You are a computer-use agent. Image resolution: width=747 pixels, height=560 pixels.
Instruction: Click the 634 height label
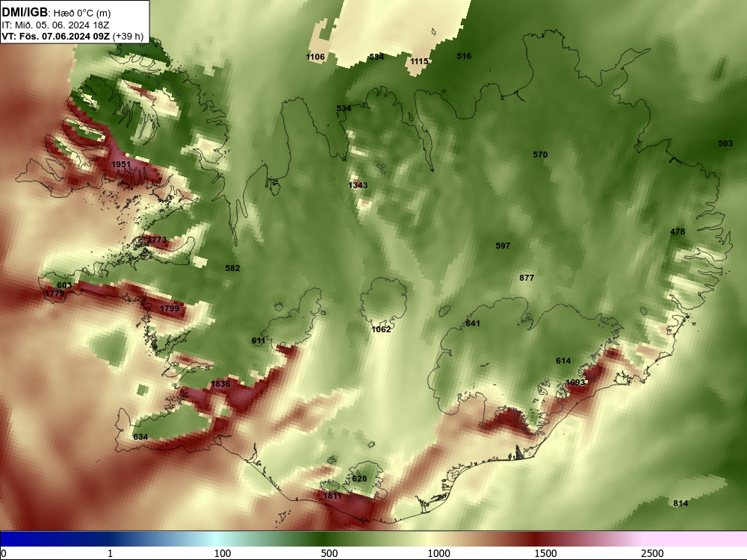pyautogui.click(x=140, y=437)
